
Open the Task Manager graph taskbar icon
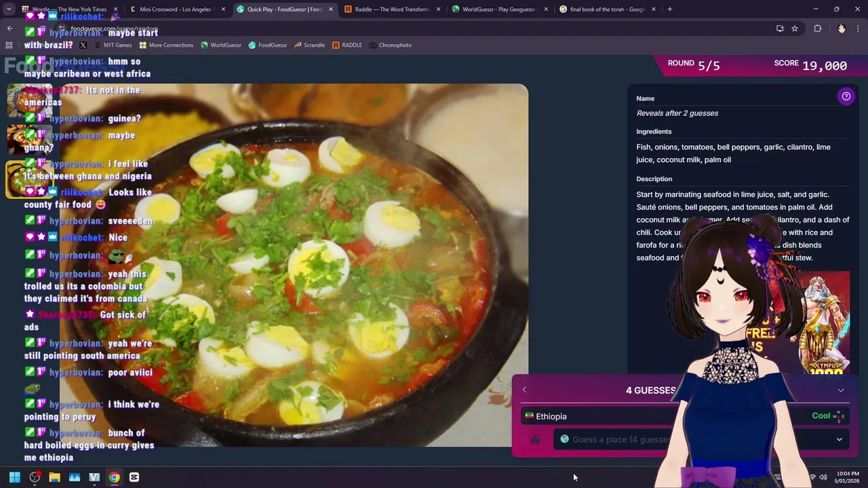[x=75, y=477]
